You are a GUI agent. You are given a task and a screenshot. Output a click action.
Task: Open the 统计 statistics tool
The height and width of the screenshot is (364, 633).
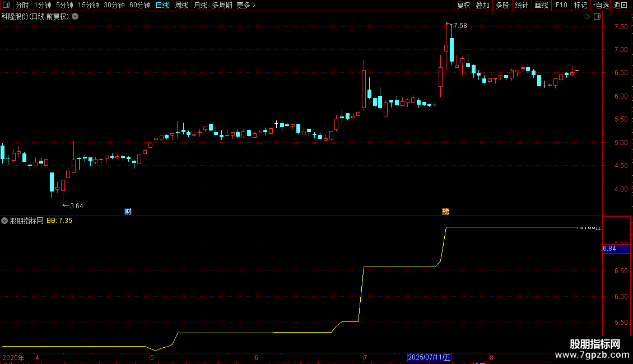(x=522, y=5)
